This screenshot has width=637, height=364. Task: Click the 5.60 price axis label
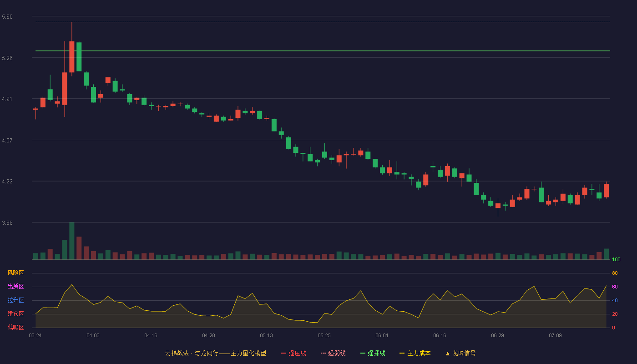[x=7, y=17]
